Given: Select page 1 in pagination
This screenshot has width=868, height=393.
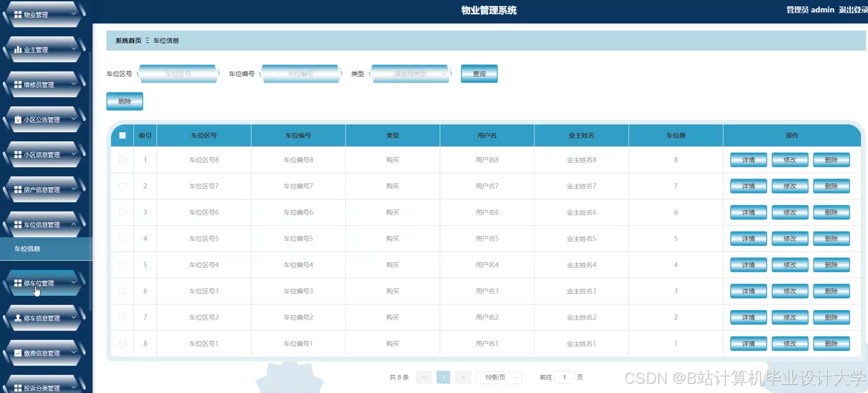Looking at the screenshot, I should tap(443, 377).
